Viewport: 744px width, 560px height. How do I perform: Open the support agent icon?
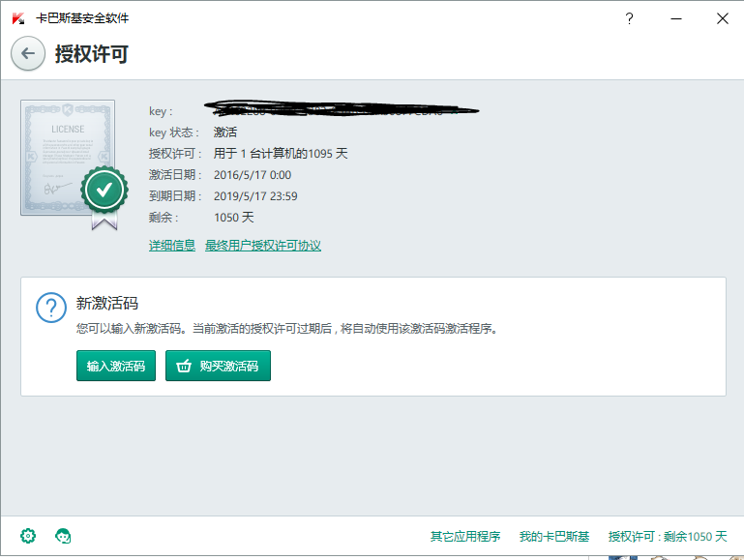63,536
